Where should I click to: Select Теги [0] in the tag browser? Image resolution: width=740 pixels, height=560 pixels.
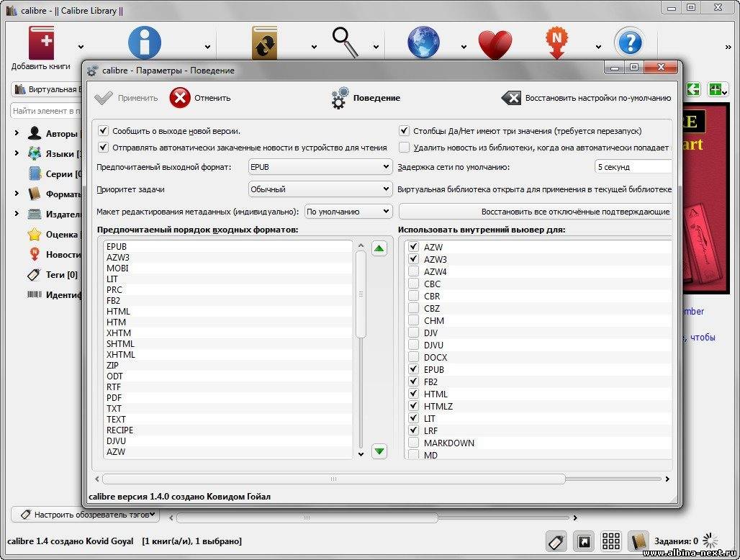53,274
